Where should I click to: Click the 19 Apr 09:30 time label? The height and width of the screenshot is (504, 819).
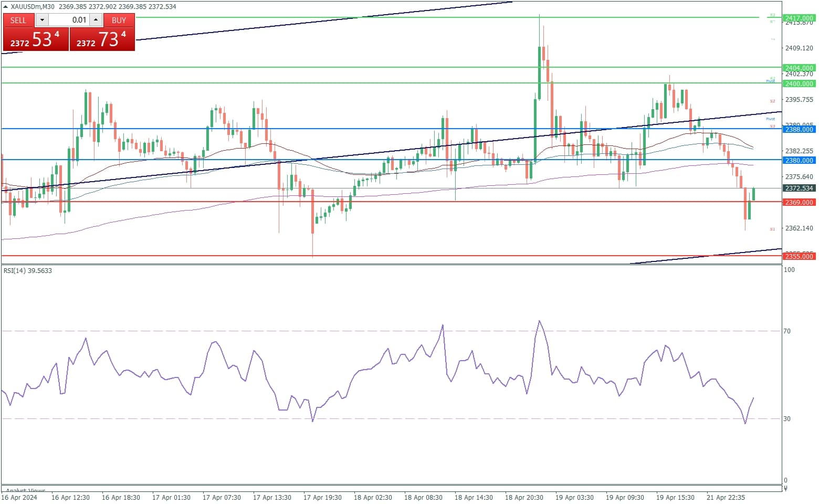click(x=625, y=497)
